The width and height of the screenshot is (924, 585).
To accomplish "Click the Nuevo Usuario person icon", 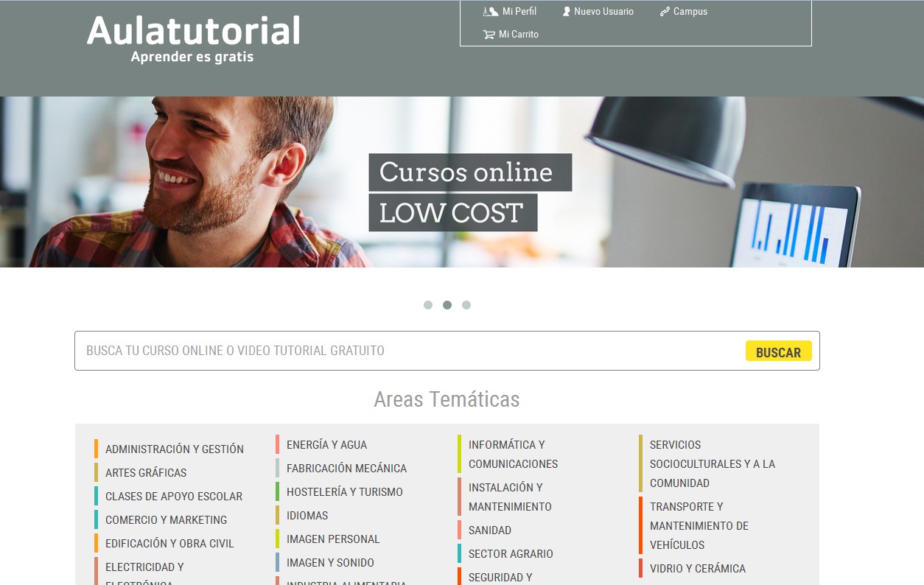I will coord(567,12).
